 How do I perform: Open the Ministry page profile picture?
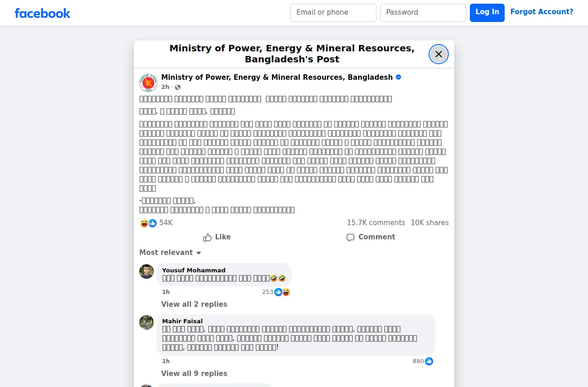[148, 83]
